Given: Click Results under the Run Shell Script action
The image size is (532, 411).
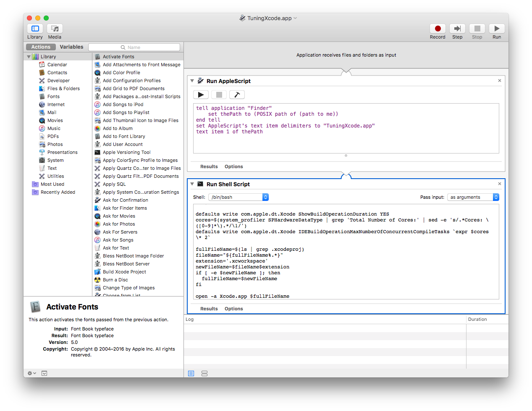Looking at the screenshot, I should pyautogui.click(x=209, y=308).
